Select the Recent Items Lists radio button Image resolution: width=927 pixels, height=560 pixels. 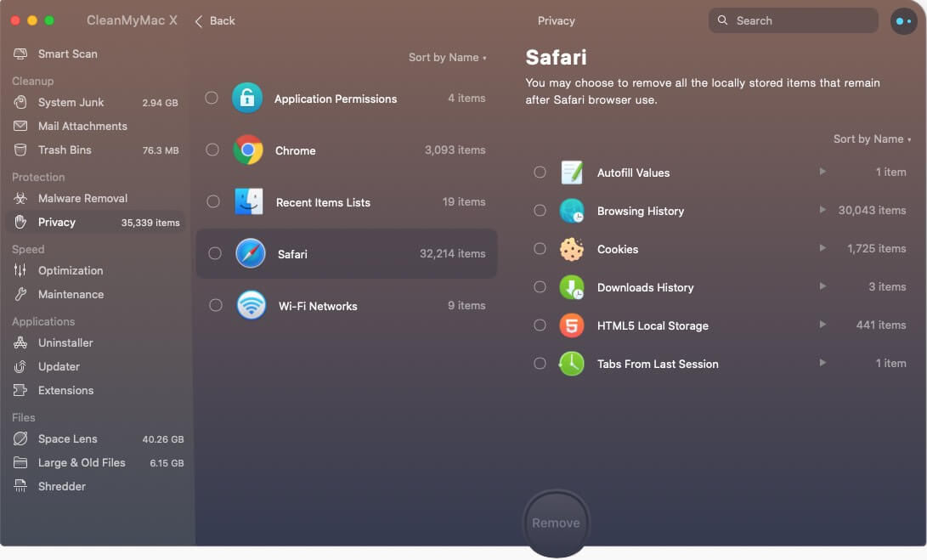point(213,201)
